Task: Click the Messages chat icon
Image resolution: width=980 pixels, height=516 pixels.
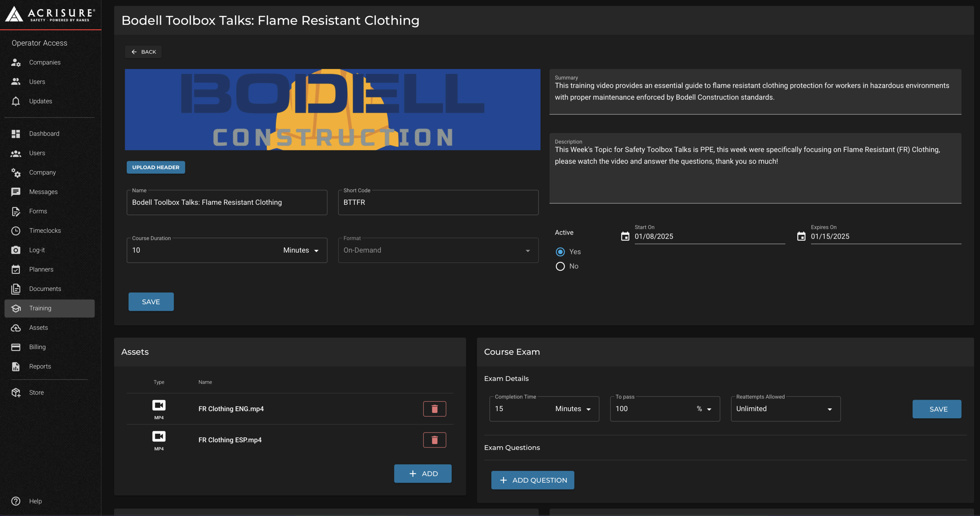Action: 16,192
